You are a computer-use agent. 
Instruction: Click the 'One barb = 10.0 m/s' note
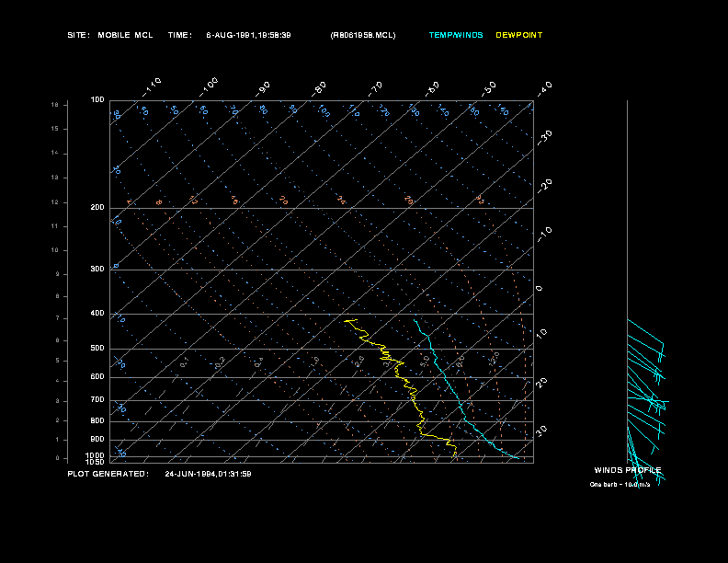(620, 485)
